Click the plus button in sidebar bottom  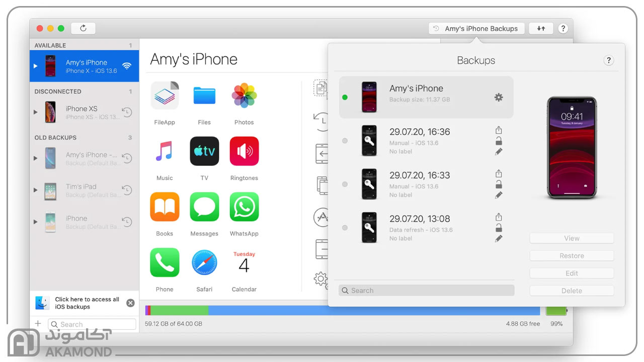38,323
